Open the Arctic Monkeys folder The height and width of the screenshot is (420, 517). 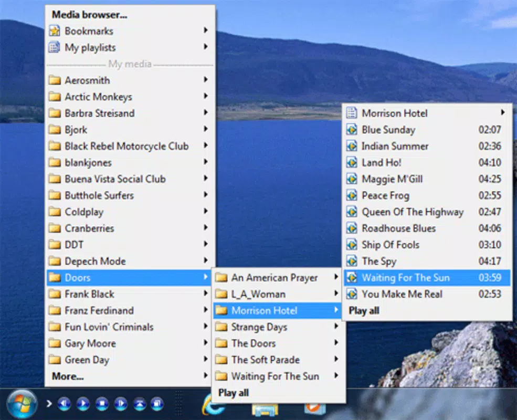point(130,97)
